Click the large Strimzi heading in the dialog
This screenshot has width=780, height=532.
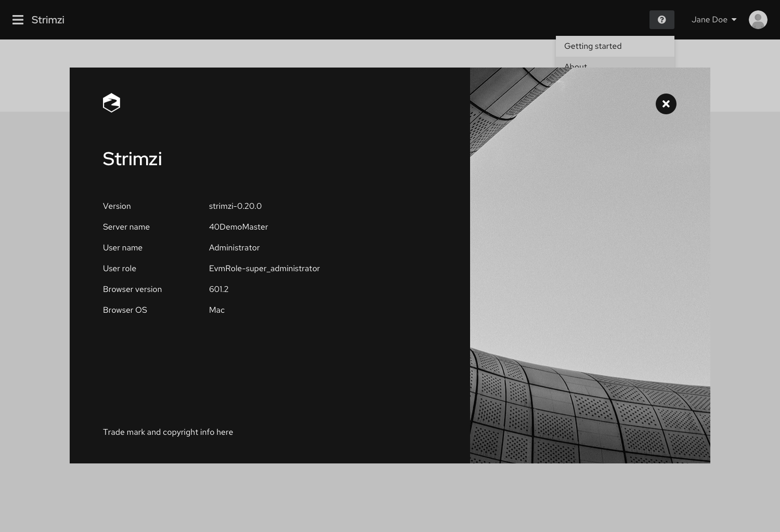(132, 159)
